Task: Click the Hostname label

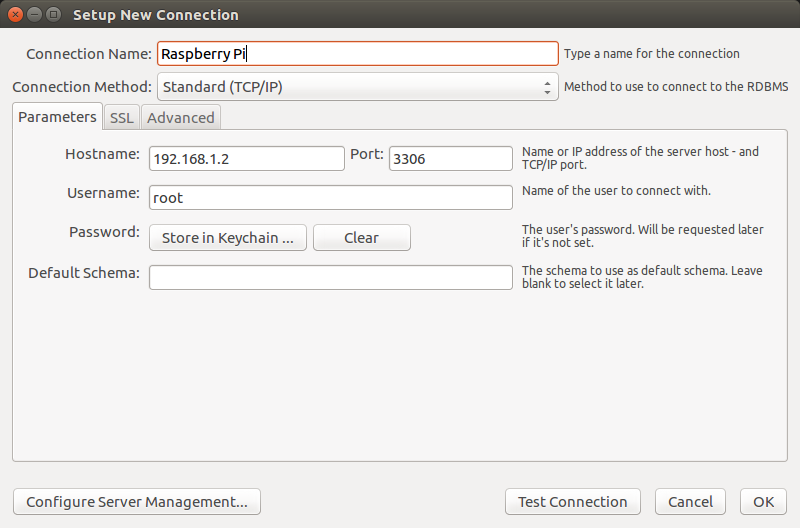Action: [x=103, y=154]
